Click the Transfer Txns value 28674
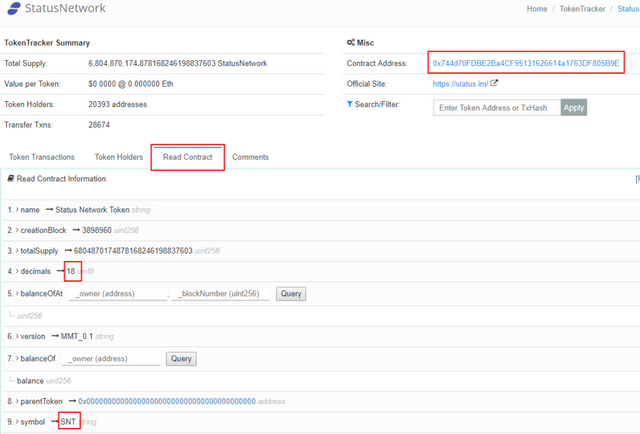640x434 pixels. click(x=99, y=125)
